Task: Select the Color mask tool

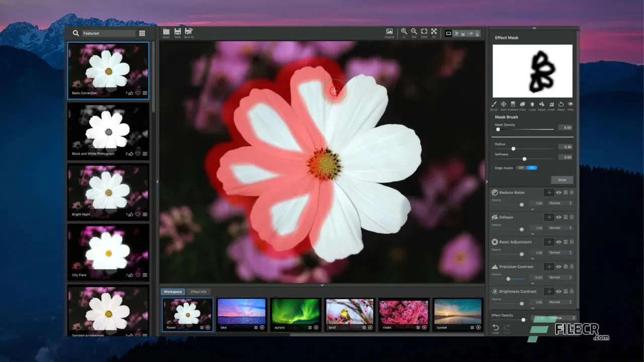Action: (x=522, y=104)
